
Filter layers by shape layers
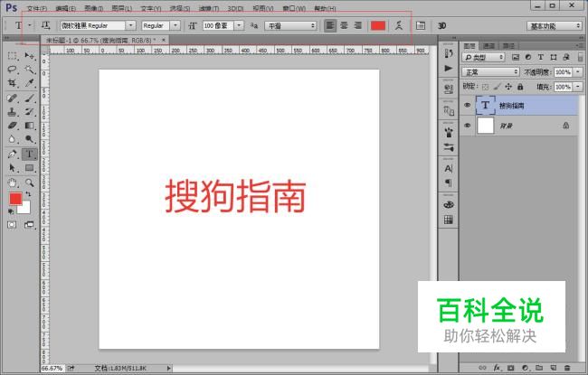pos(553,57)
